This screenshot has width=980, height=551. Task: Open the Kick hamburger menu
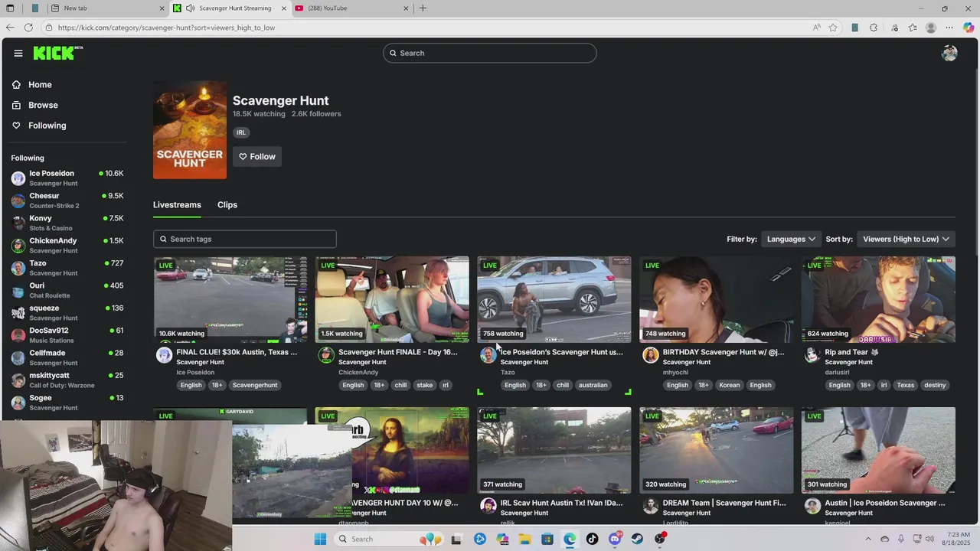point(18,53)
